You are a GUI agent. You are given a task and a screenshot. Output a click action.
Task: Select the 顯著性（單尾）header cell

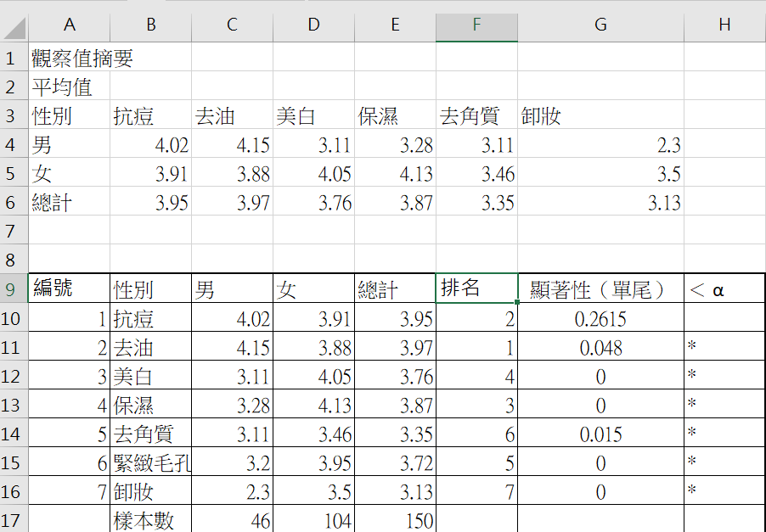600,289
